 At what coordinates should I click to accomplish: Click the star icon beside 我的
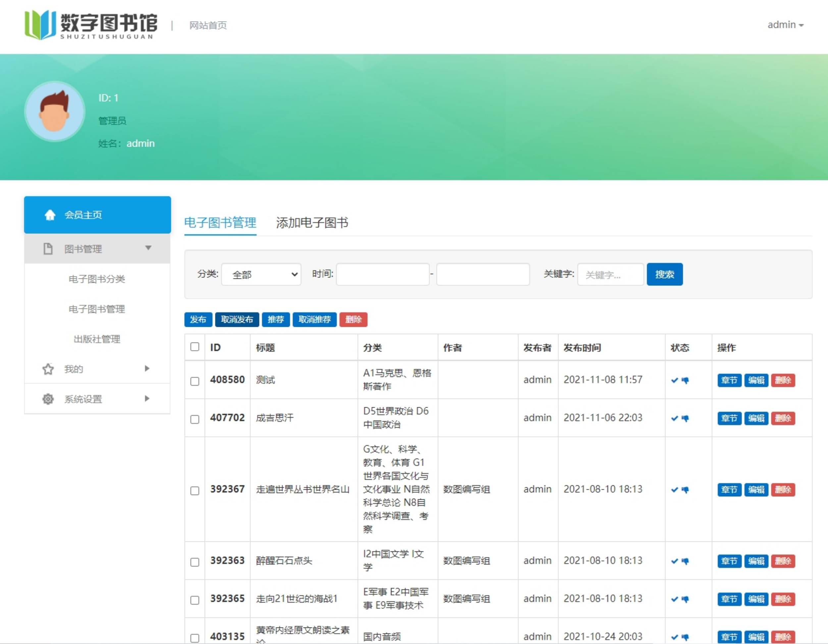(x=48, y=369)
